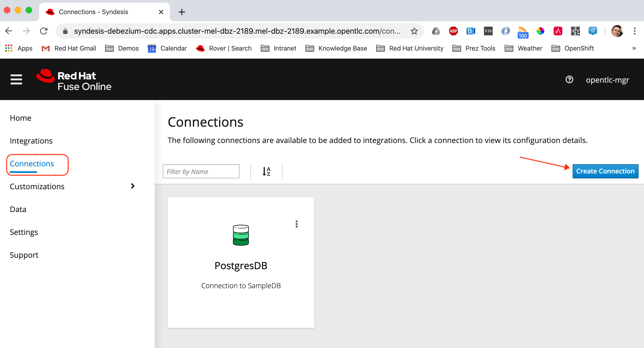Open the Google Drive extension
644x348 pixels.
436,31
